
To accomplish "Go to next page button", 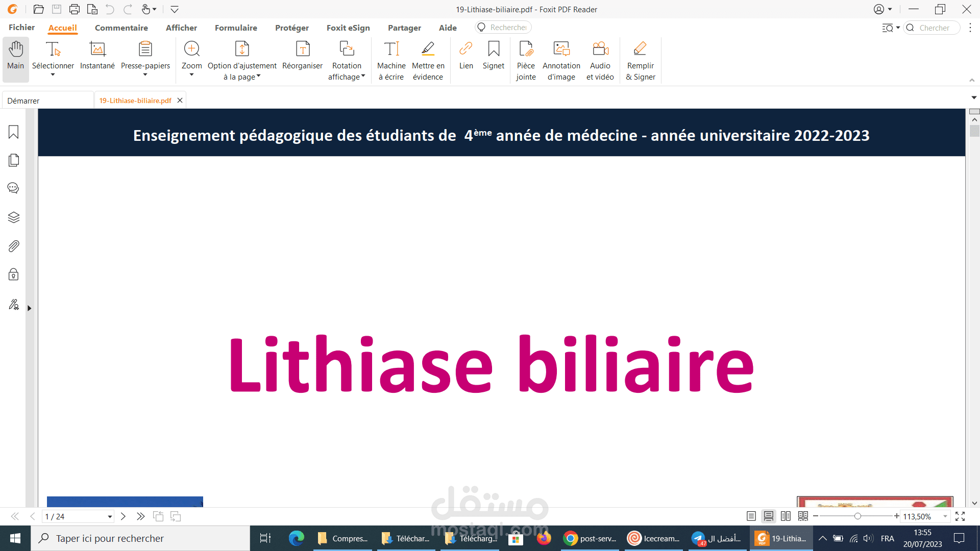I will click(x=123, y=516).
